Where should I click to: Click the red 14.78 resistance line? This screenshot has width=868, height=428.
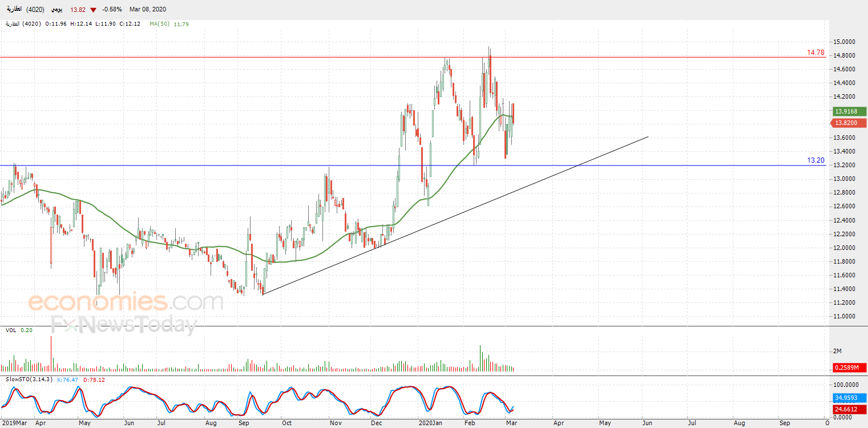pyautogui.click(x=413, y=57)
